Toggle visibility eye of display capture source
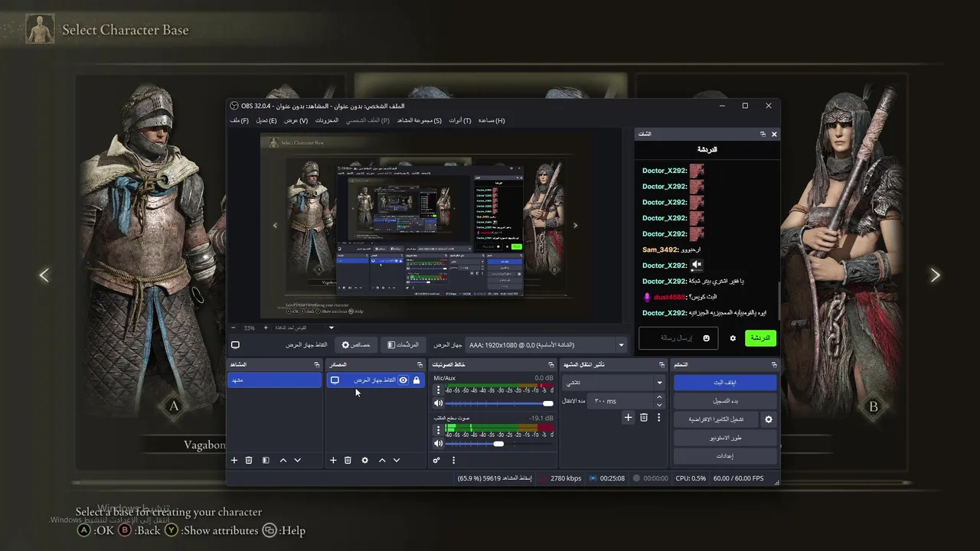 (x=403, y=380)
